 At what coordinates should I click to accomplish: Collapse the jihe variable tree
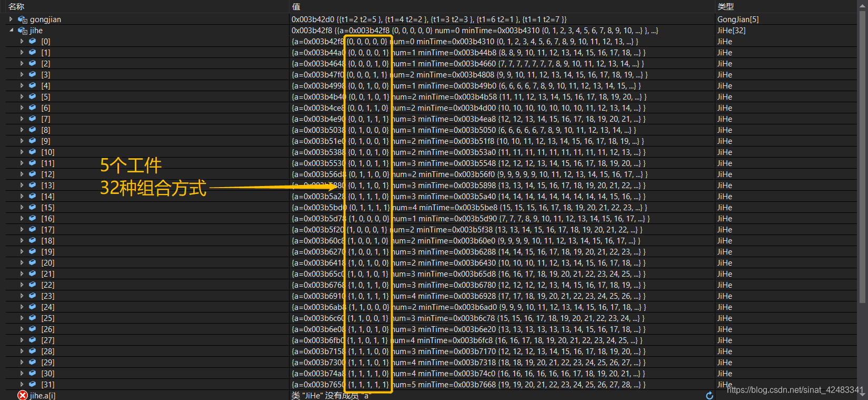point(11,30)
